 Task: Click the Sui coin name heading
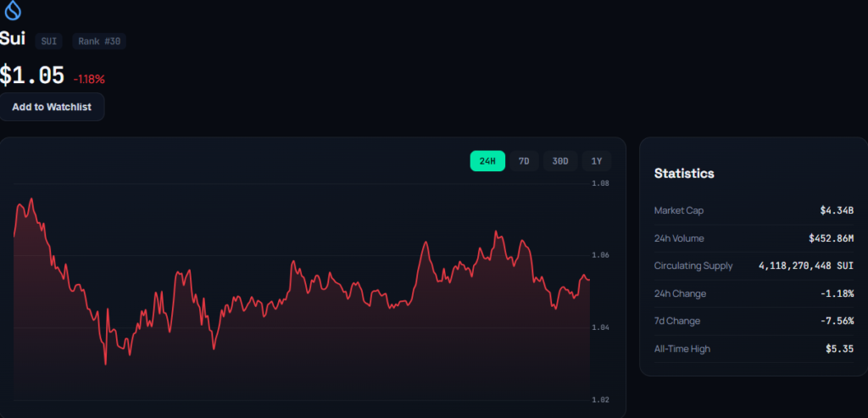click(12, 39)
